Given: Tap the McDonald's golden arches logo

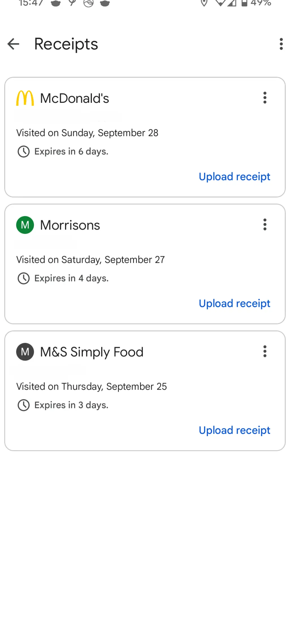Looking at the screenshot, I should tap(25, 98).
